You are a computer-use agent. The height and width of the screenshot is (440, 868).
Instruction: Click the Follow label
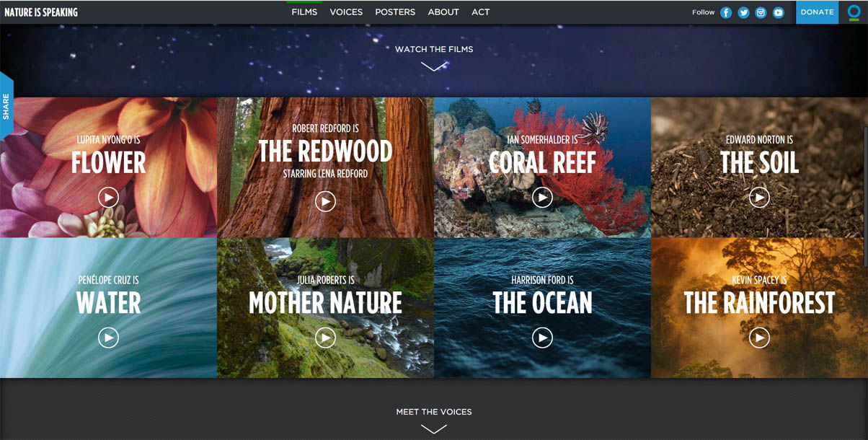[x=703, y=12]
